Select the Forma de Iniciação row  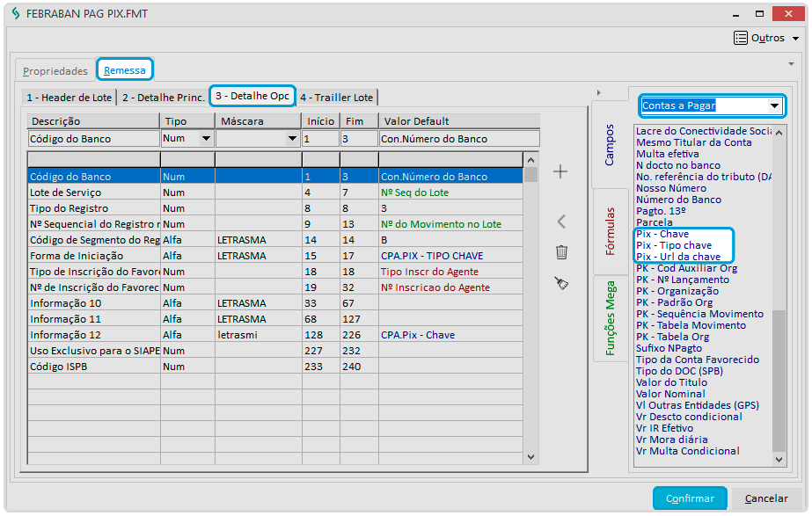click(275, 256)
